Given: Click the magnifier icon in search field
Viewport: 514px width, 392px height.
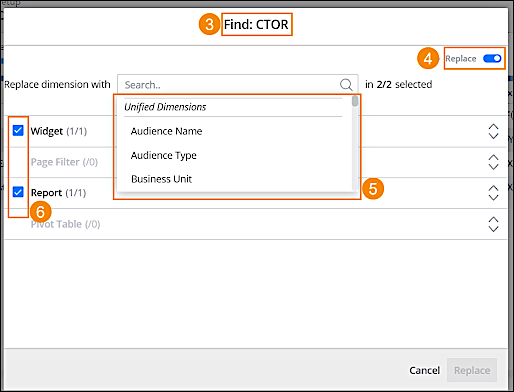Looking at the screenshot, I should (346, 85).
